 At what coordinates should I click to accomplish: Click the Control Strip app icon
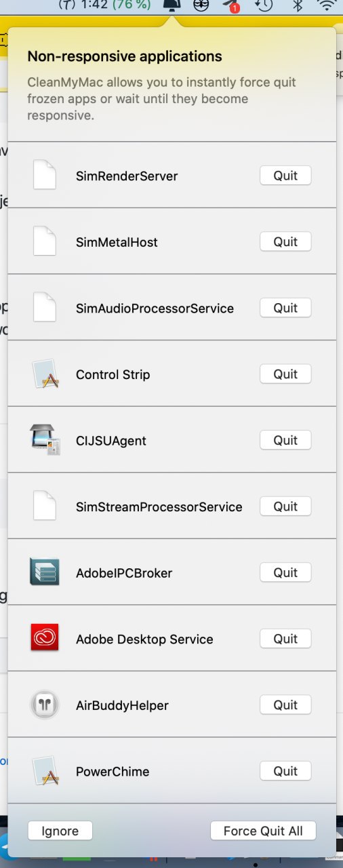[45, 374]
